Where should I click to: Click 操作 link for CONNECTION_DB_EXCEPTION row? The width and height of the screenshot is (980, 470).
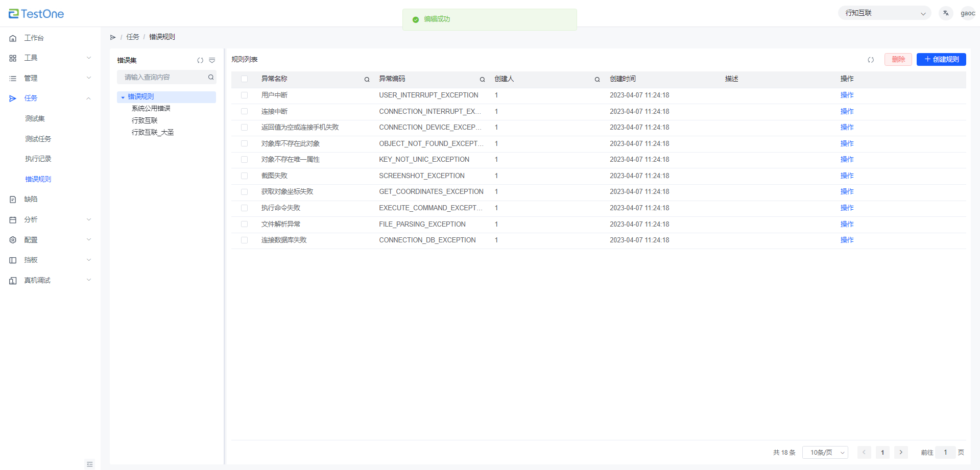(847, 240)
